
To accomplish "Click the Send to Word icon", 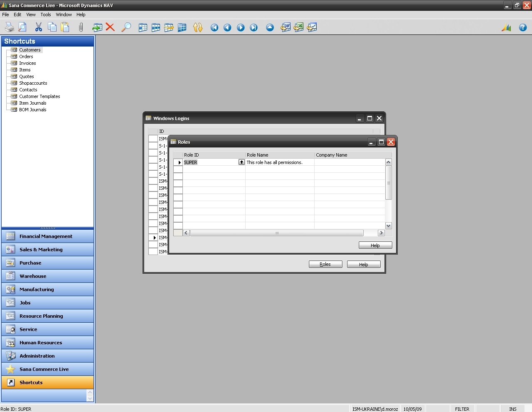I will pyautogui.click(x=286, y=27).
